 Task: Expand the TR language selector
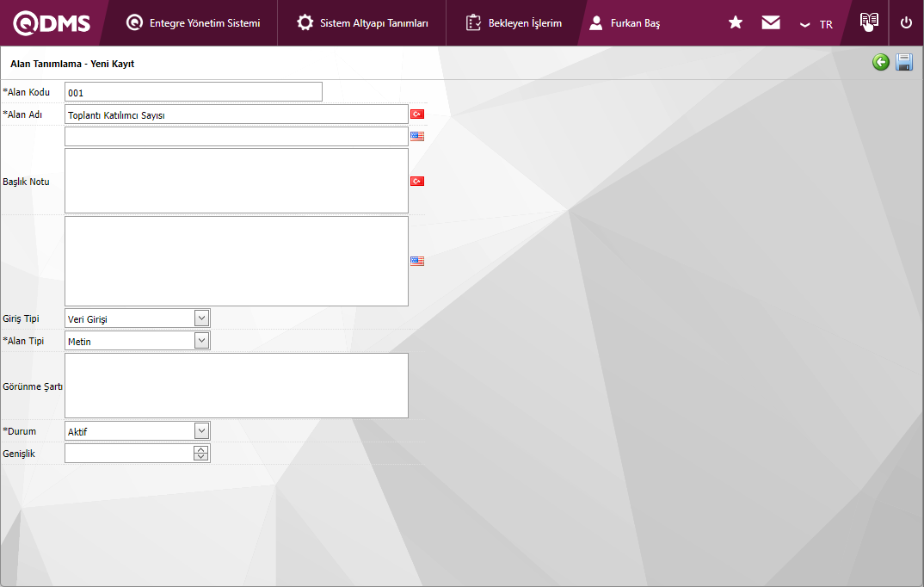click(x=816, y=24)
